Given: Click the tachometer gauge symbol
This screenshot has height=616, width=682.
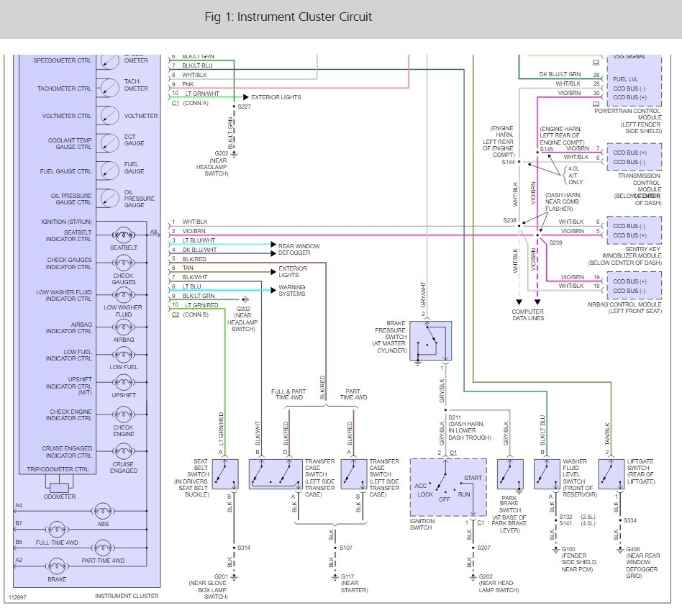Looking at the screenshot, I should click(x=109, y=88).
